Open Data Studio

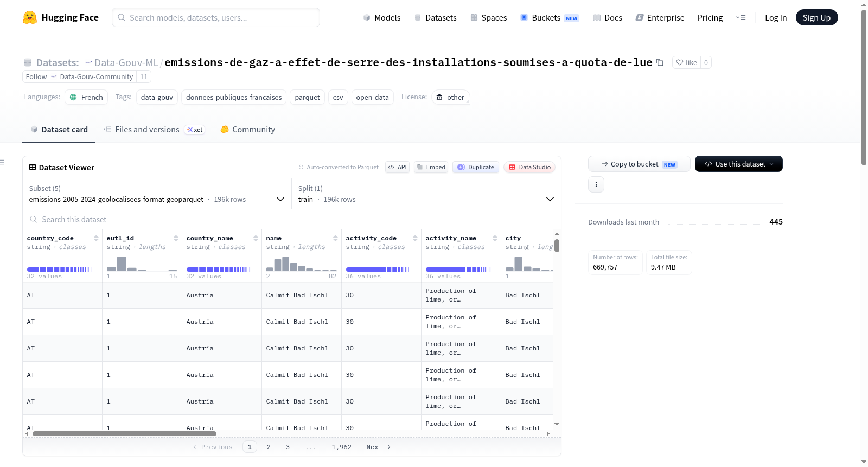(529, 167)
